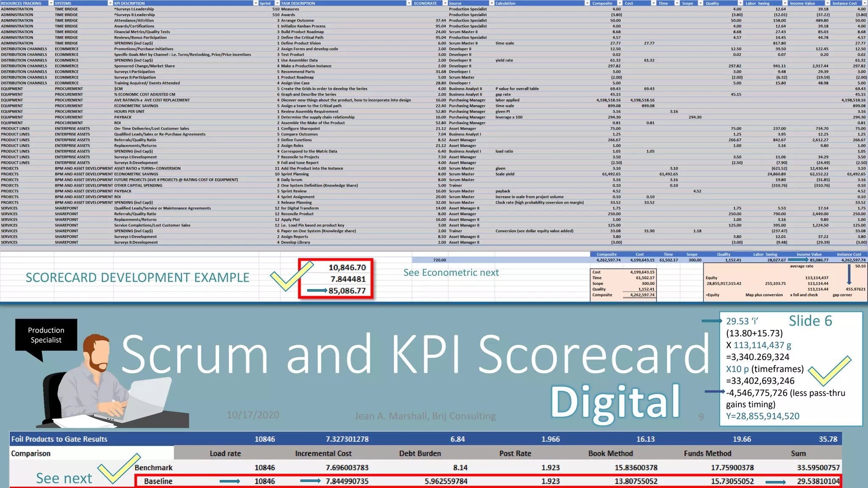Open the Cost column filter dropdown
This screenshot has width=868, height=488.
[654, 3]
